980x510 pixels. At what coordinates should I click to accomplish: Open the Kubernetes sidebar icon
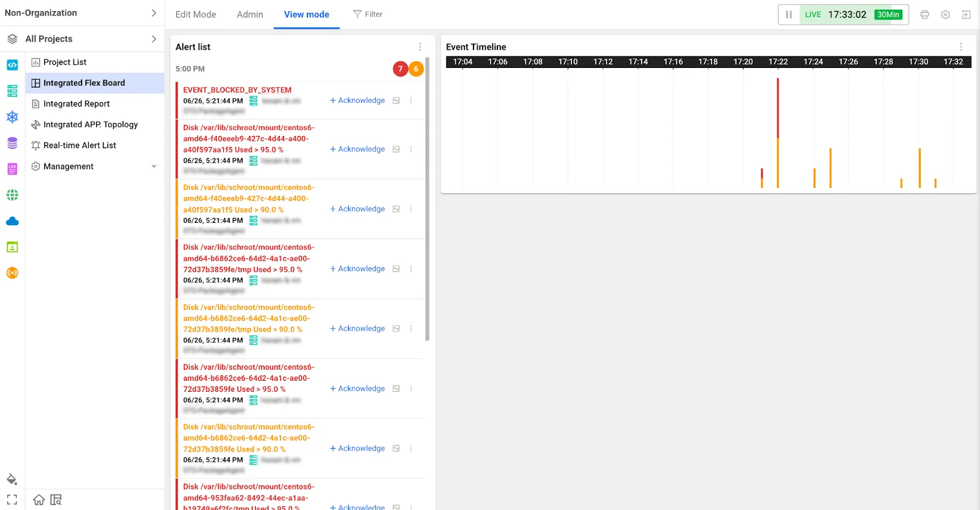click(x=12, y=117)
